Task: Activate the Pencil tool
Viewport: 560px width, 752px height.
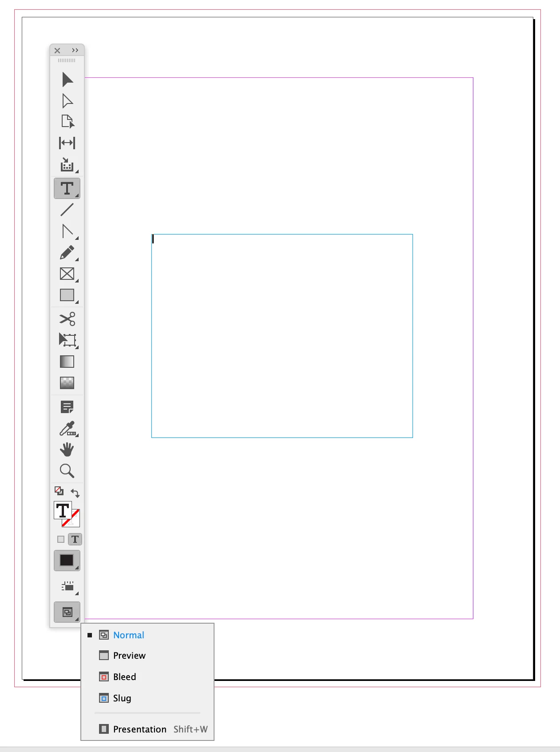Action: [67, 252]
